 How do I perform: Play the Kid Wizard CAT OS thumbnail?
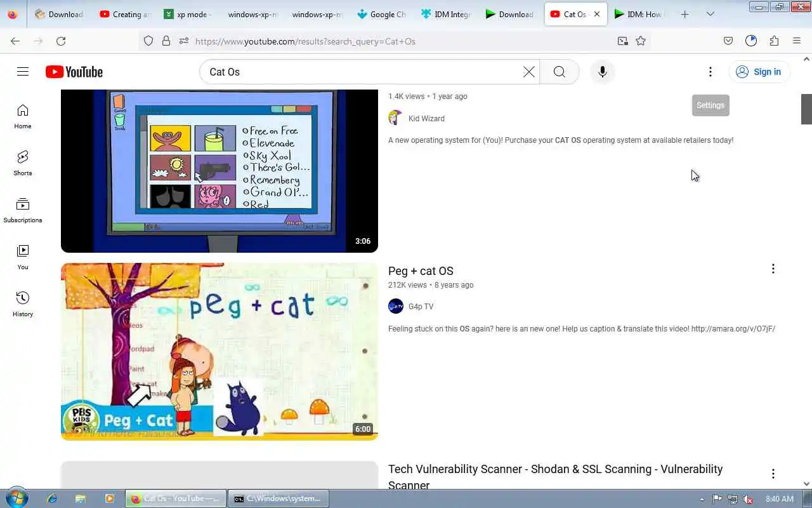tap(219, 171)
